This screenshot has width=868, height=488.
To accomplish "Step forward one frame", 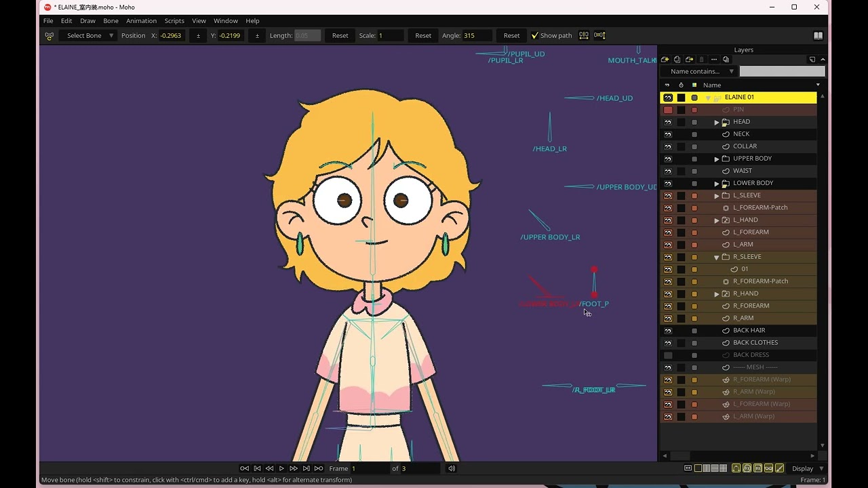I will (x=294, y=468).
